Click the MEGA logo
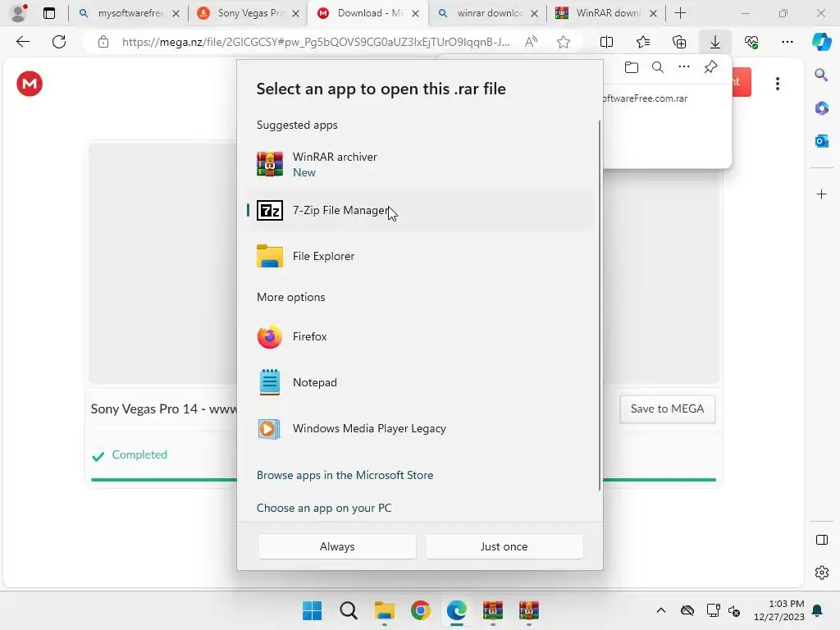Viewport: 840px width, 630px height. (x=30, y=84)
